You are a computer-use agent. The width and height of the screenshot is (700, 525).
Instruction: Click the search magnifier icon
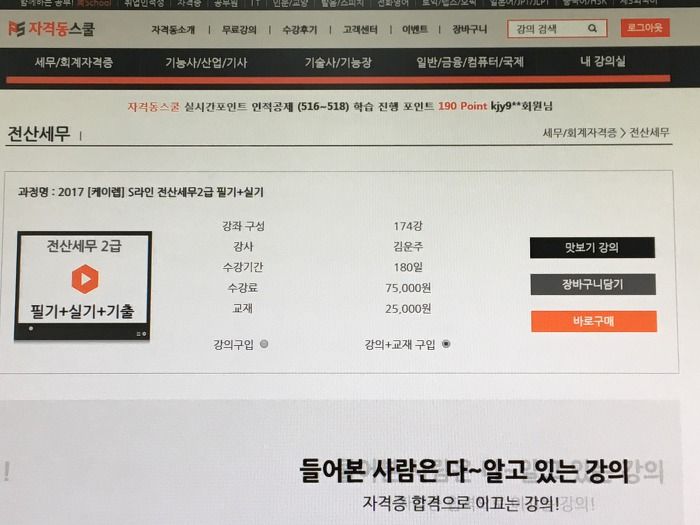tap(592, 29)
